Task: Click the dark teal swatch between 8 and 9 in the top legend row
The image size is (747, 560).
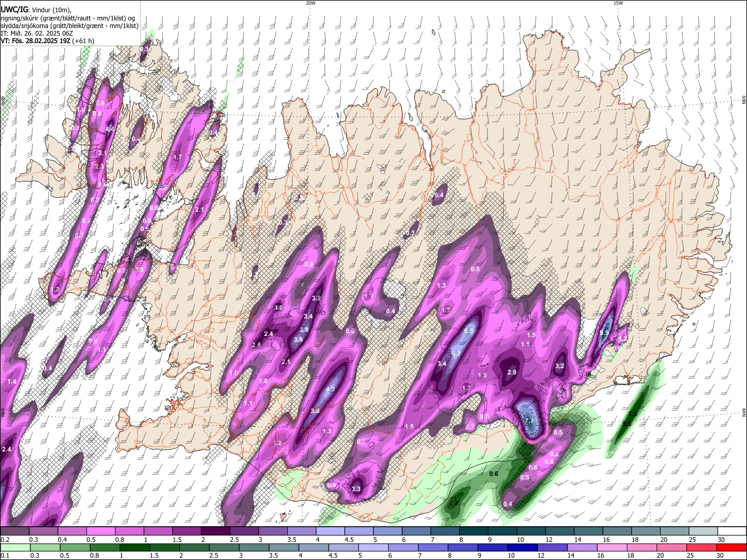Action: pos(473,531)
